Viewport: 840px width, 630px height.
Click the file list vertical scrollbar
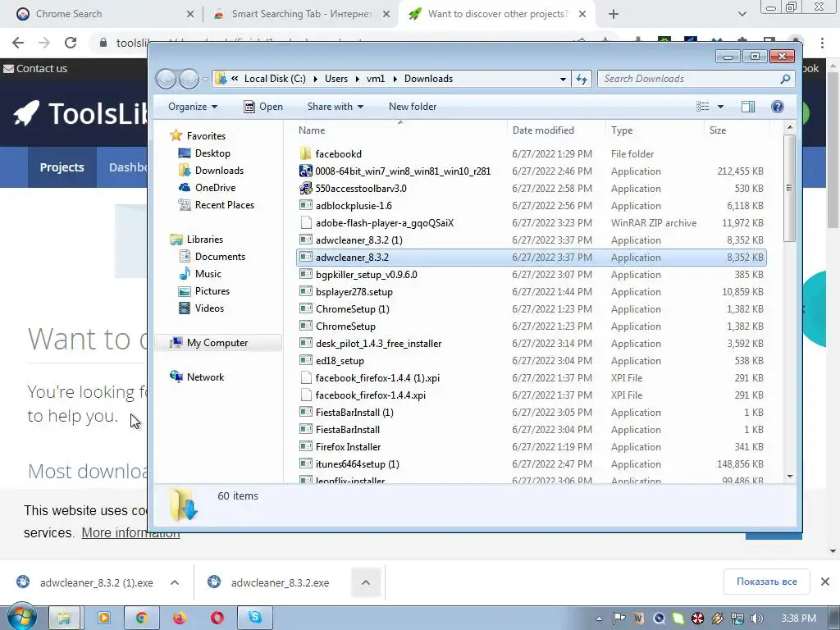point(789,188)
